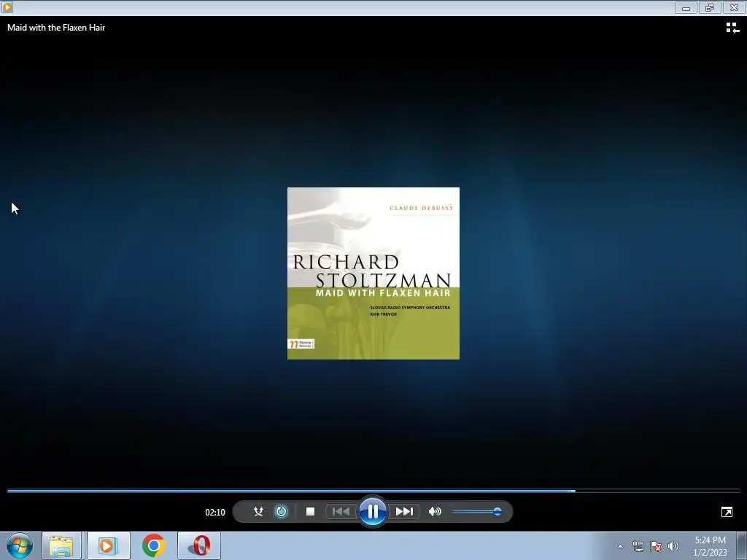Toggle shuffle mode on

coord(258,511)
